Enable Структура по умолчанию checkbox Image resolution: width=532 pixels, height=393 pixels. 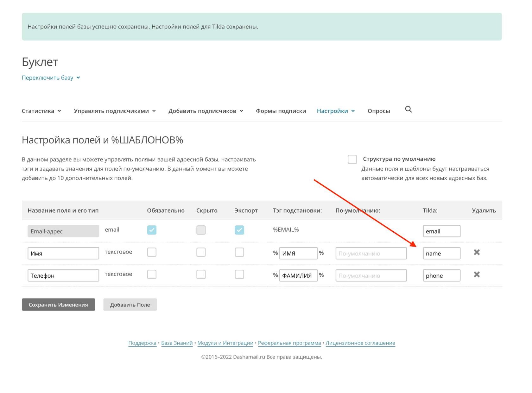[x=352, y=159]
